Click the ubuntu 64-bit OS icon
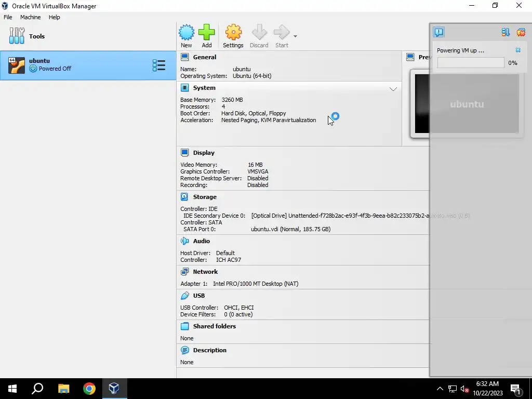Screen dimensions: 532x399 [x=17, y=65]
